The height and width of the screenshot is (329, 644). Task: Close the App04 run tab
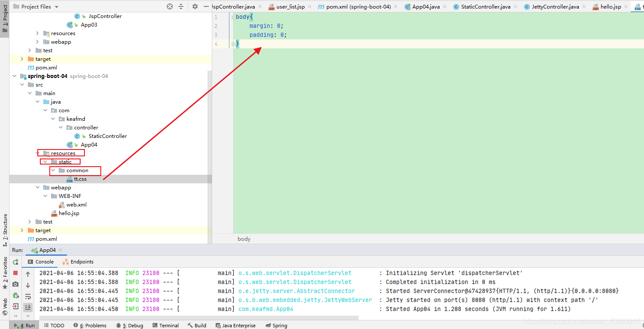coord(60,250)
